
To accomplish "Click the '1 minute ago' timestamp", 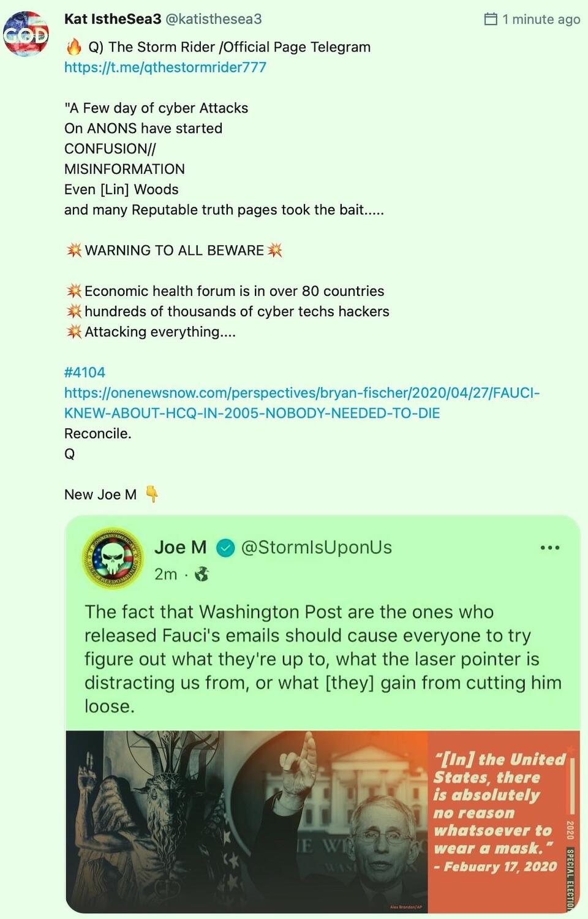I will [x=541, y=19].
